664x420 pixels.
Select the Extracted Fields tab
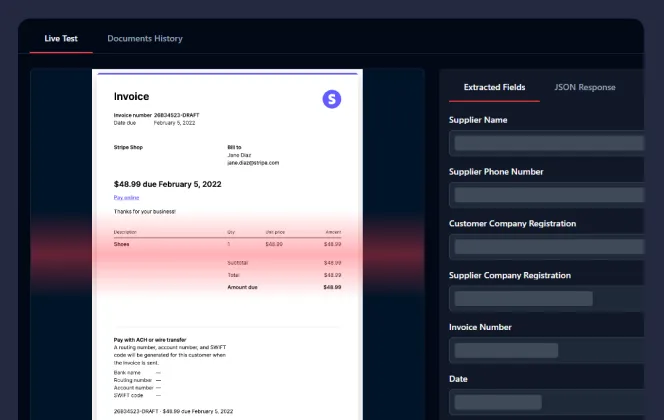tap(494, 87)
